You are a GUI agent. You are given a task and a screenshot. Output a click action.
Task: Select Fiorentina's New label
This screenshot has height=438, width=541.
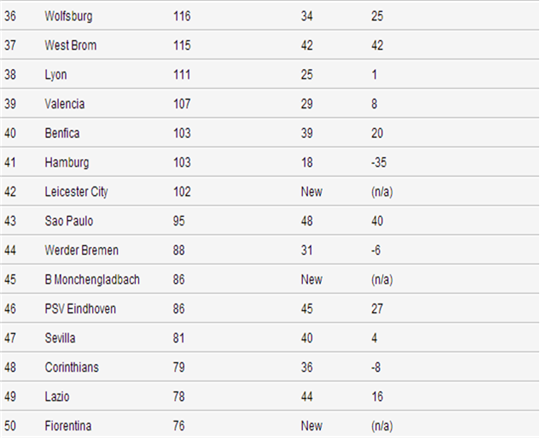(x=312, y=426)
